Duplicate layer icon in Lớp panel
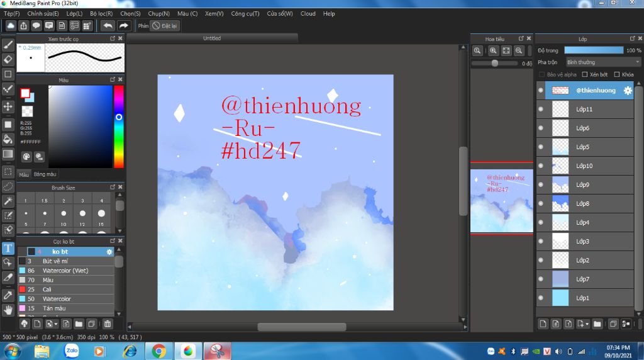 [613, 324]
